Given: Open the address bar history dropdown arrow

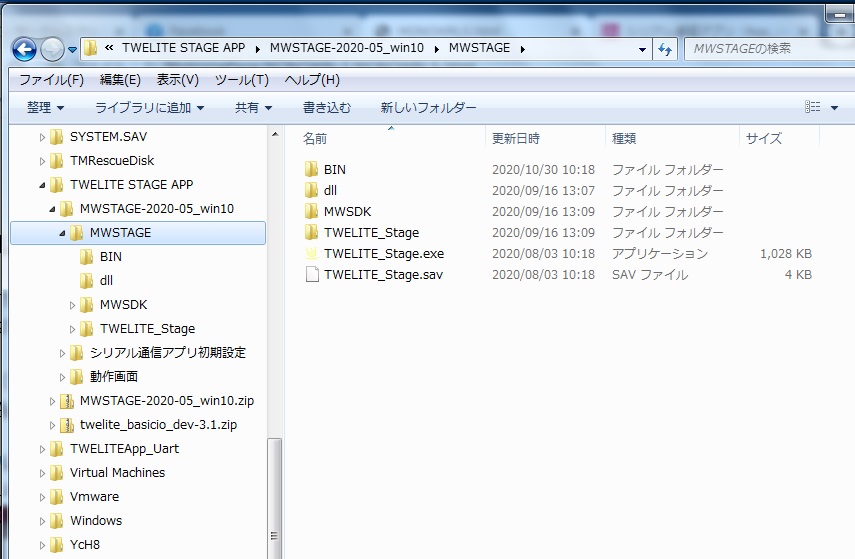Looking at the screenshot, I should 642,49.
